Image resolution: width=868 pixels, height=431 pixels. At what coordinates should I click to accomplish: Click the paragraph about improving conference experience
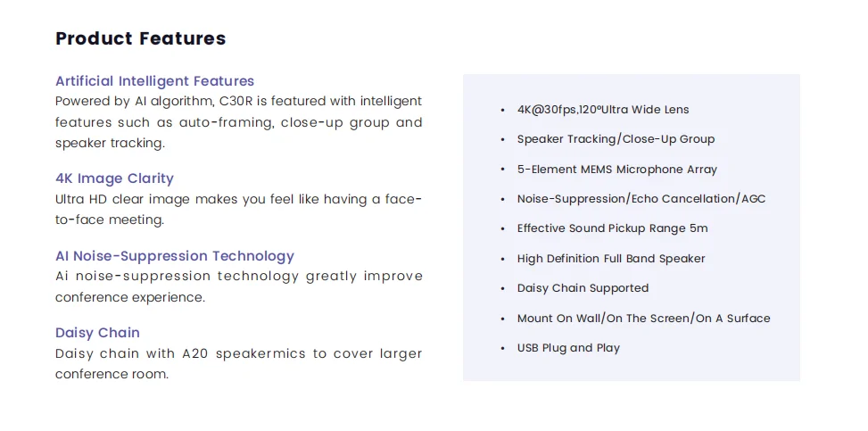pyautogui.click(x=238, y=286)
